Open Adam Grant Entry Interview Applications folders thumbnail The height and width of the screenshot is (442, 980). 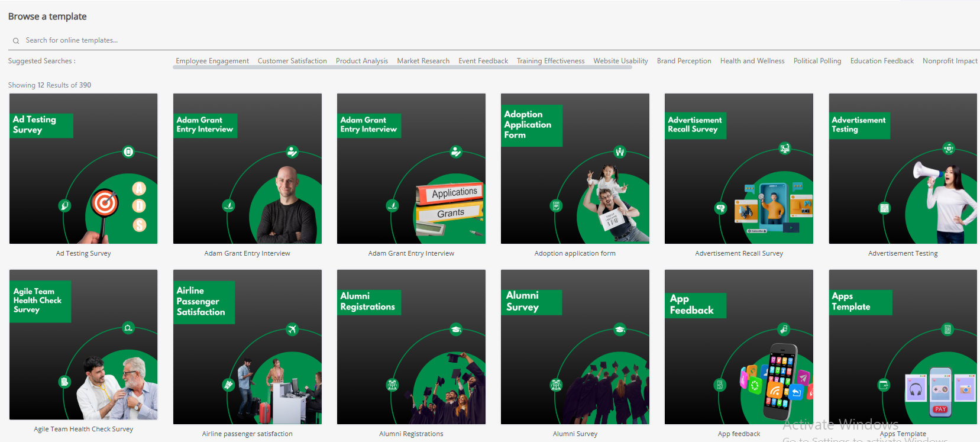[411, 169]
